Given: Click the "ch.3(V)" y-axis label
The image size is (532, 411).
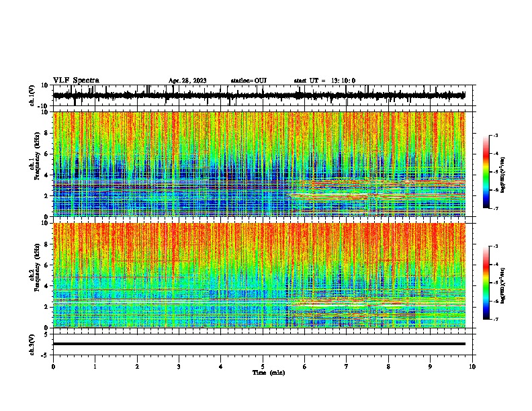Looking at the screenshot, I should point(32,345).
